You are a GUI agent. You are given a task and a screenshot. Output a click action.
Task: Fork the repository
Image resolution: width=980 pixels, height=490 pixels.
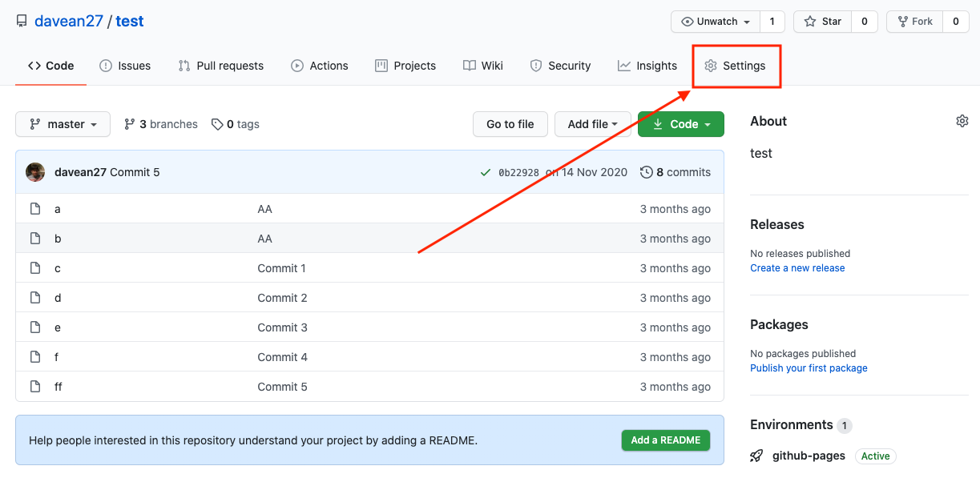914,22
